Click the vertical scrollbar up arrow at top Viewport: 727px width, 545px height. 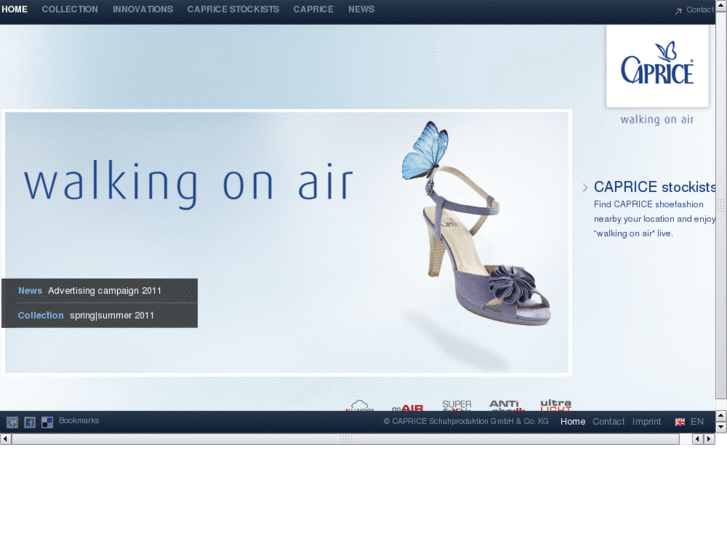coord(721,5)
